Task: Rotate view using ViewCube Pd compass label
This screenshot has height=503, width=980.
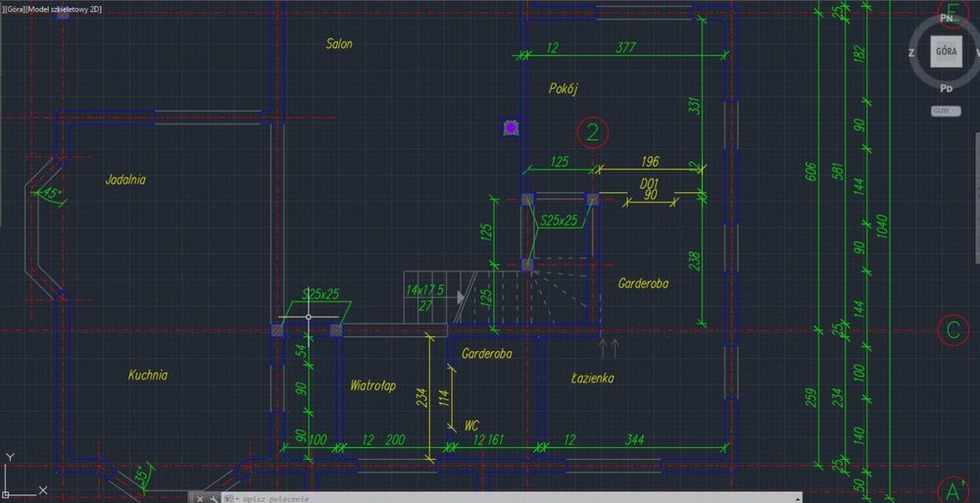Action: tap(946, 88)
